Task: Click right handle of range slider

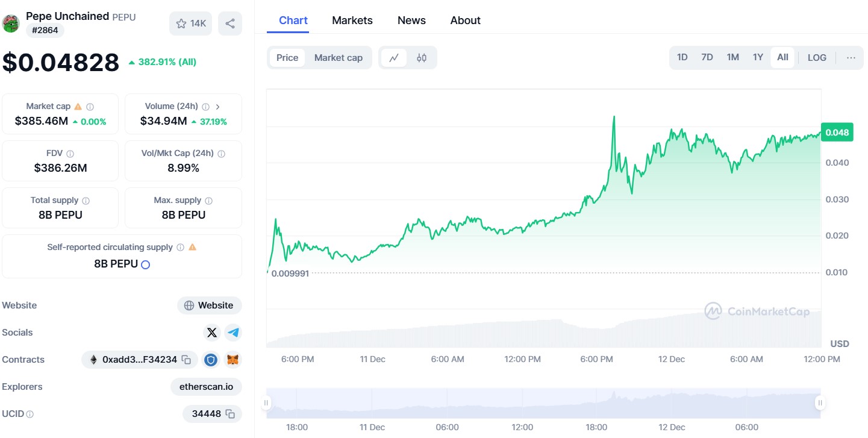Action: point(819,402)
